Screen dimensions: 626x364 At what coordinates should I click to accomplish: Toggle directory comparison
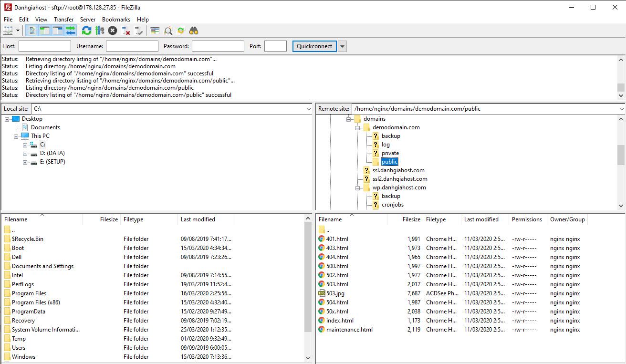click(168, 31)
